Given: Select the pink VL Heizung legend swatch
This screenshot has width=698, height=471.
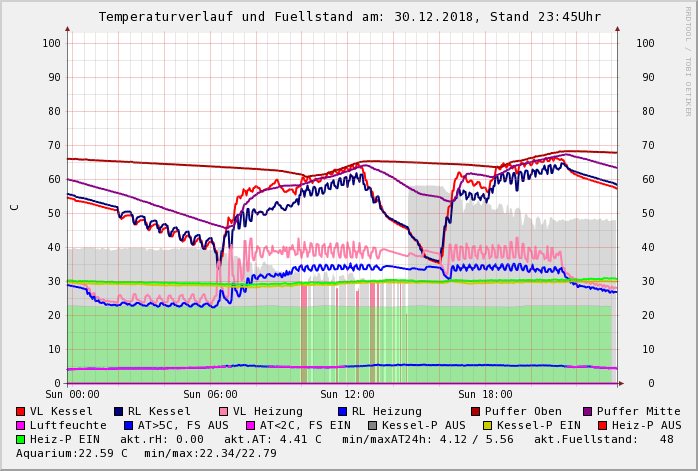Looking at the screenshot, I should tap(223, 411).
